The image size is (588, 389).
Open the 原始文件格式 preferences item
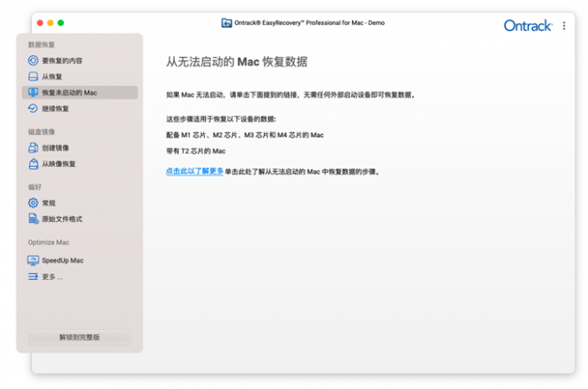(x=80, y=219)
